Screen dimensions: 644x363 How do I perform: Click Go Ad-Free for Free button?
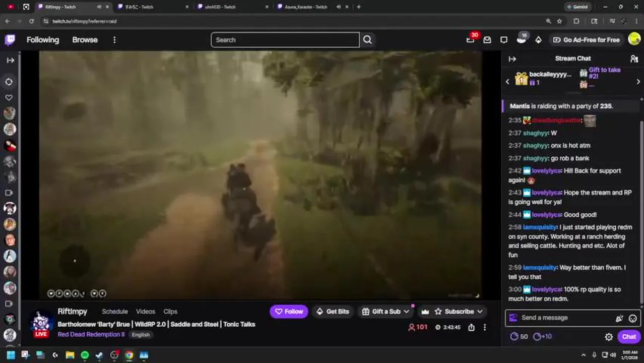586,40
